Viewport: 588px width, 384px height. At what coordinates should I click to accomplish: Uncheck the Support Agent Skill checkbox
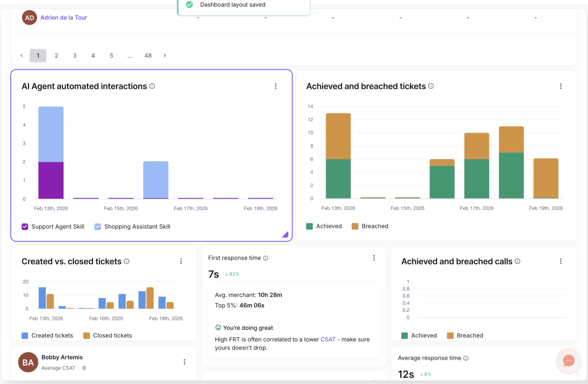click(25, 227)
